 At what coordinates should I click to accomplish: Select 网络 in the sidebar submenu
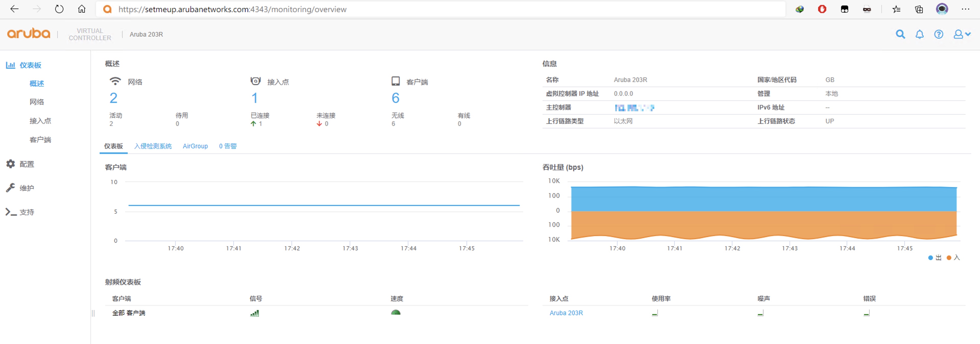pos(37,102)
